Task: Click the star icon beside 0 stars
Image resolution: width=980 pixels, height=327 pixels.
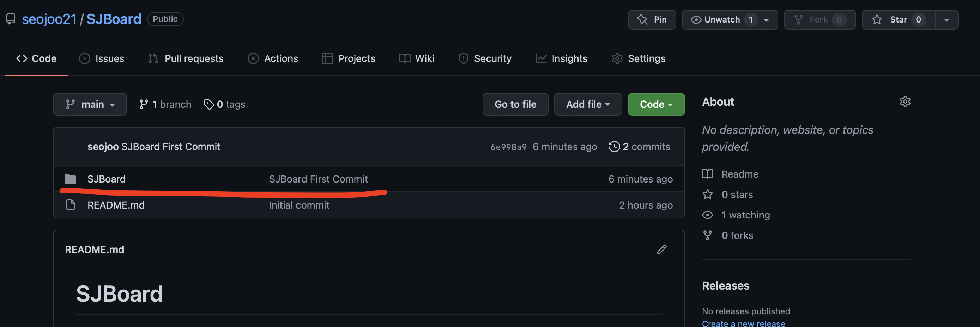Action: click(x=708, y=195)
